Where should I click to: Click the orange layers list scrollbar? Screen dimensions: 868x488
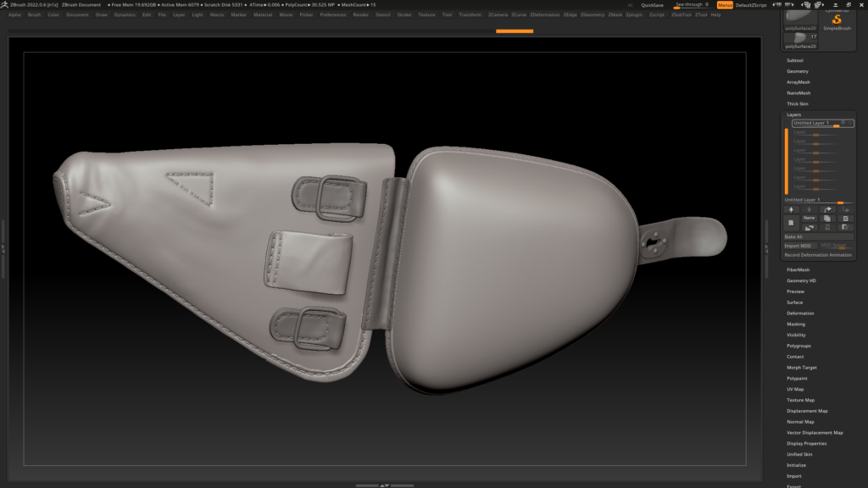pos(787,161)
